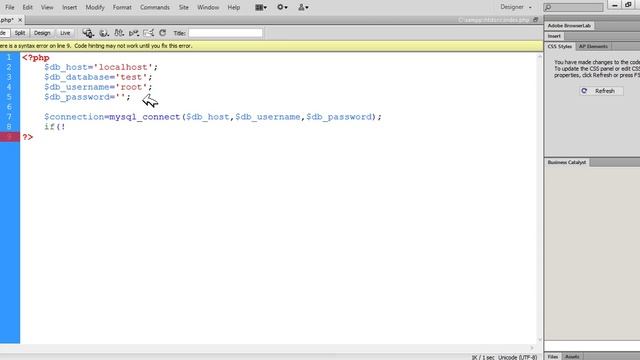Click line number 1 in gutter
The width and height of the screenshot is (640, 360).
[9, 58]
